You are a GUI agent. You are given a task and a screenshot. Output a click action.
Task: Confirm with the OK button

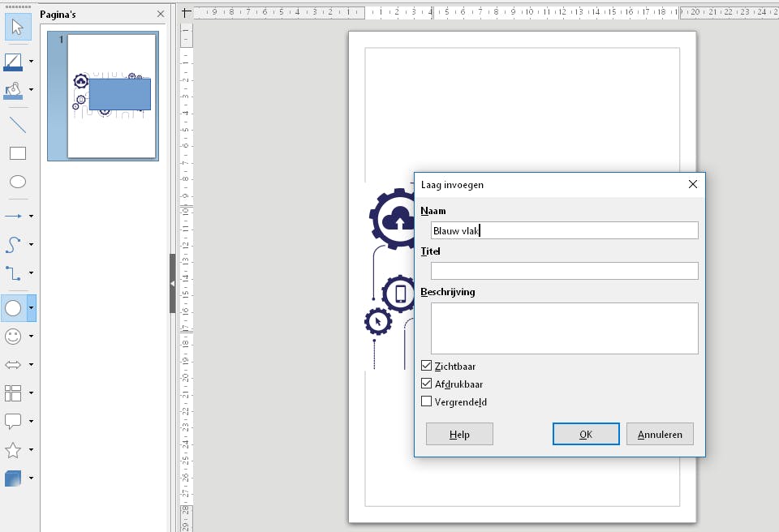pyautogui.click(x=586, y=434)
